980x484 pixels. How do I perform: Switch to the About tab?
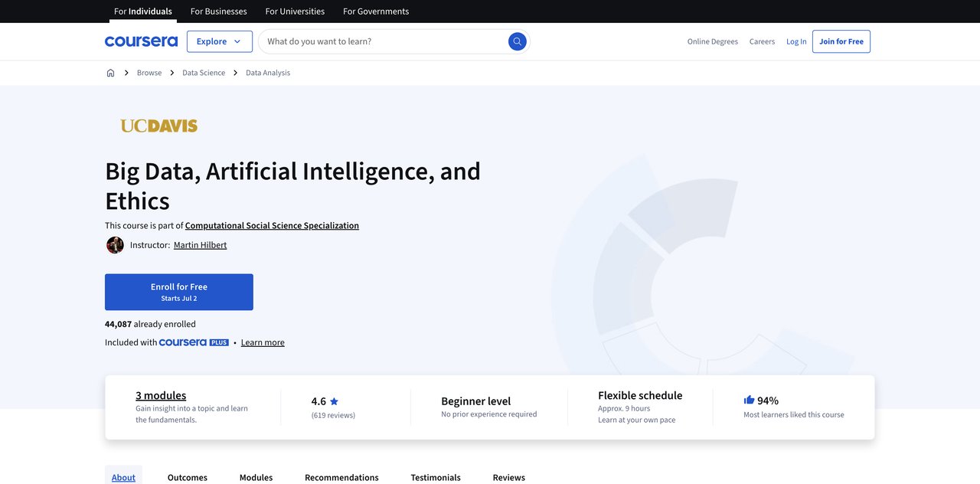point(123,477)
